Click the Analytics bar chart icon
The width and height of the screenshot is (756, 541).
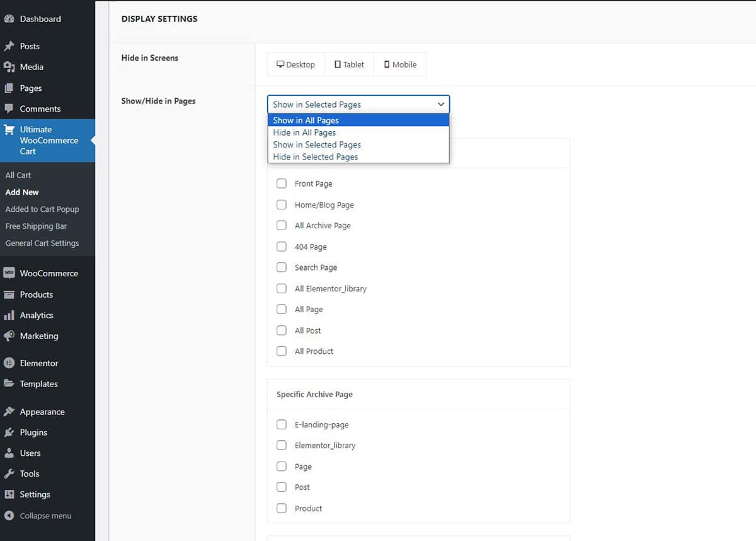coord(9,315)
